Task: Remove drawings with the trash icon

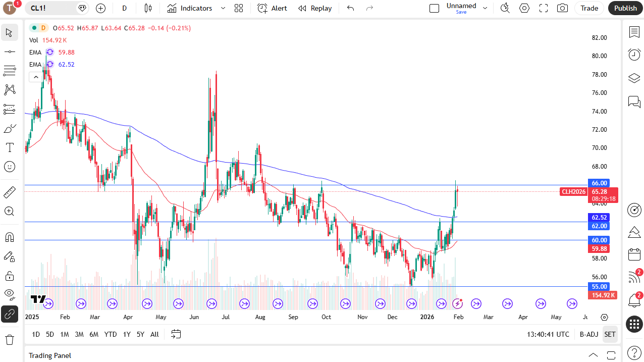Action: (x=9, y=339)
